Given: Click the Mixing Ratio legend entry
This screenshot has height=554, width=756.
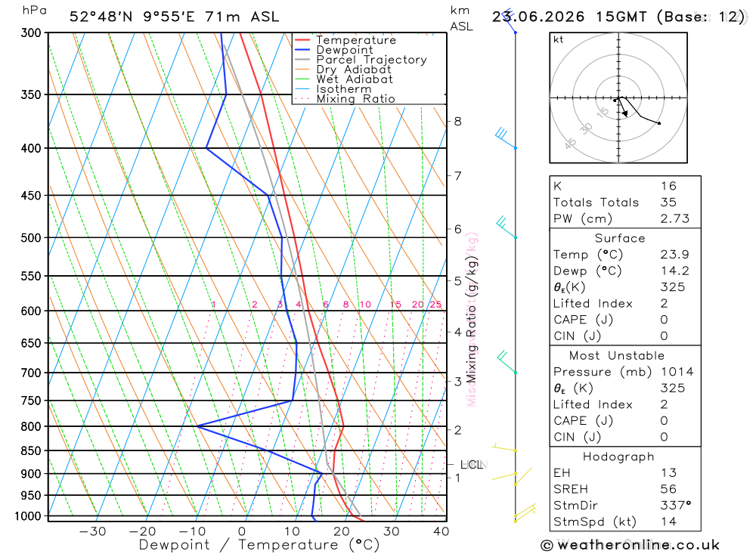Looking at the screenshot, I should [345, 99].
